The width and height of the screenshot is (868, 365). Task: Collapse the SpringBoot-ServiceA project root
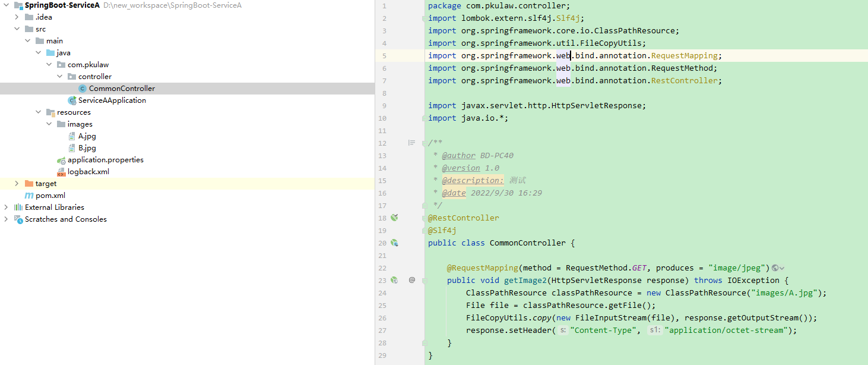[x=7, y=5]
